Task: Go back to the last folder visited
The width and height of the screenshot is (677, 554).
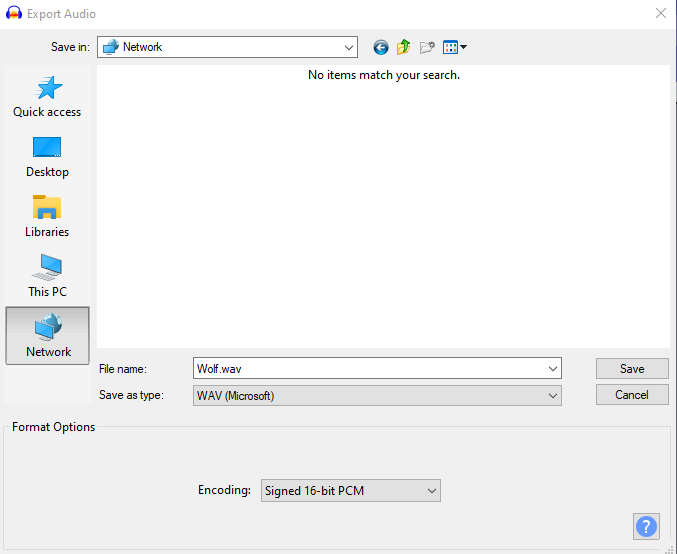Action: pos(380,47)
